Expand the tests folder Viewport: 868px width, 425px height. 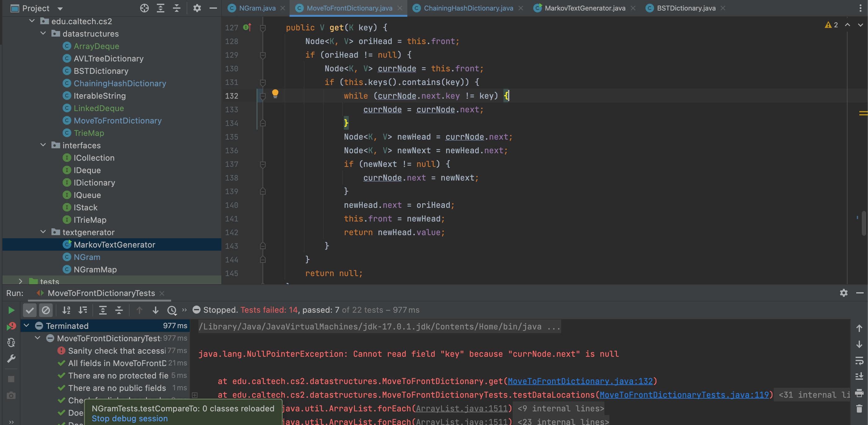tap(20, 281)
